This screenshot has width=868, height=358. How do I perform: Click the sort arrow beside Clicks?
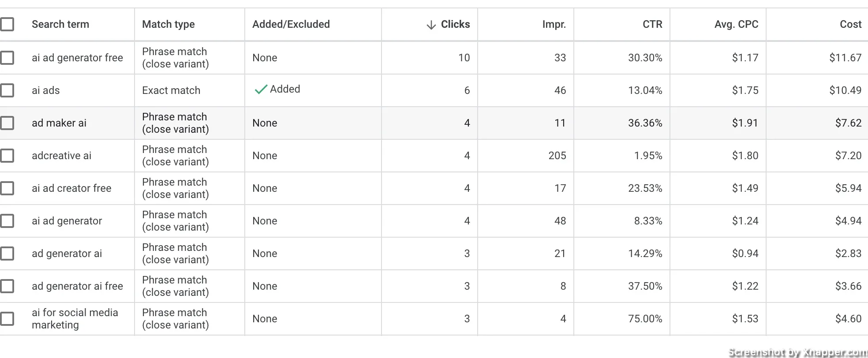tap(431, 25)
